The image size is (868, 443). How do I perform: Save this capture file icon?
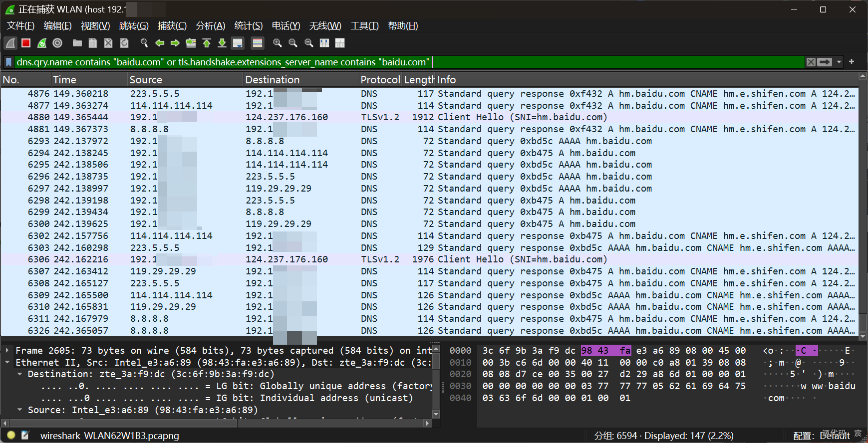pos(93,43)
